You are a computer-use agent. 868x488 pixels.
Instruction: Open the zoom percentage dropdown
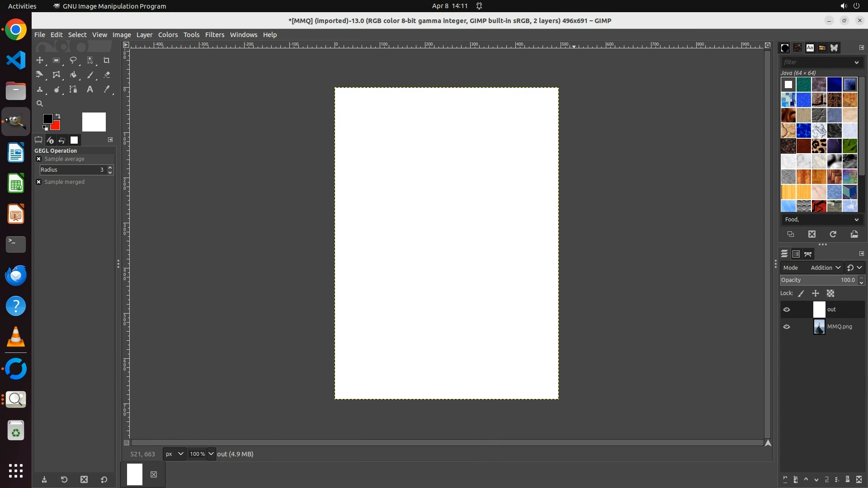pyautogui.click(x=211, y=454)
